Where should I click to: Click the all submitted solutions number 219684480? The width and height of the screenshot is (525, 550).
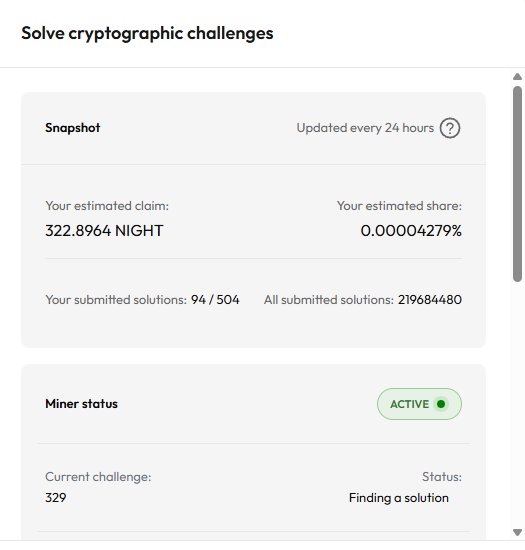tap(430, 300)
